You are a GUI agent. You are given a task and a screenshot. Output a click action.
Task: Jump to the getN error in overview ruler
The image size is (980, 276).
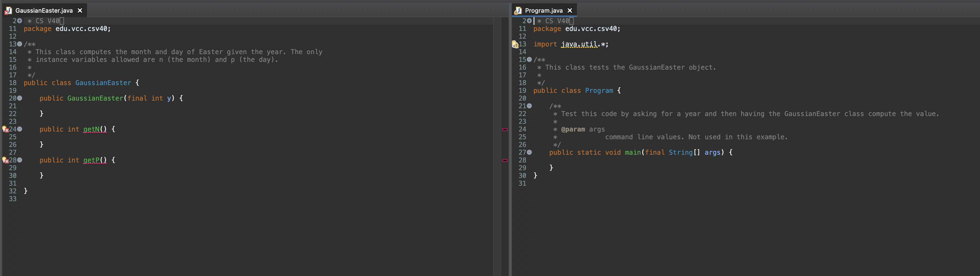pos(505,130)
